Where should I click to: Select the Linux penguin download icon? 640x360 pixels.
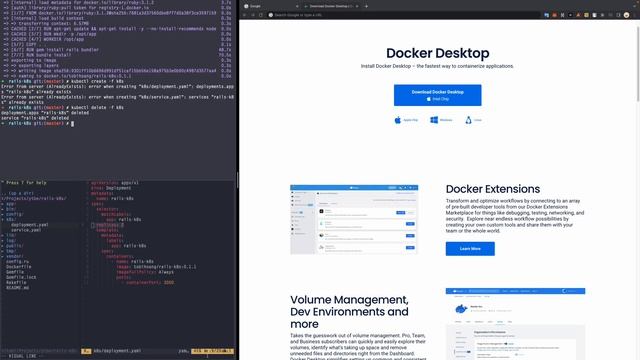469,120
